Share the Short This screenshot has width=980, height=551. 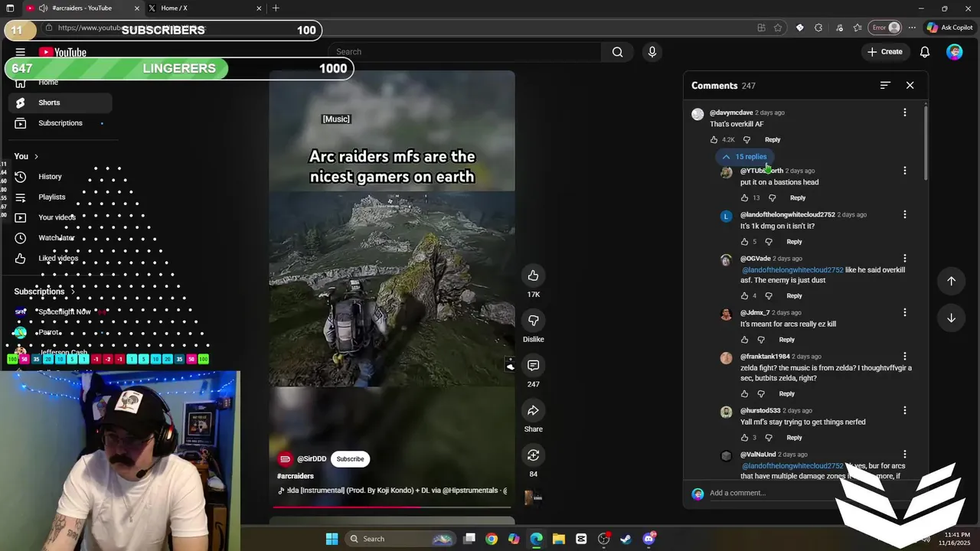click(x=533, y=411)
